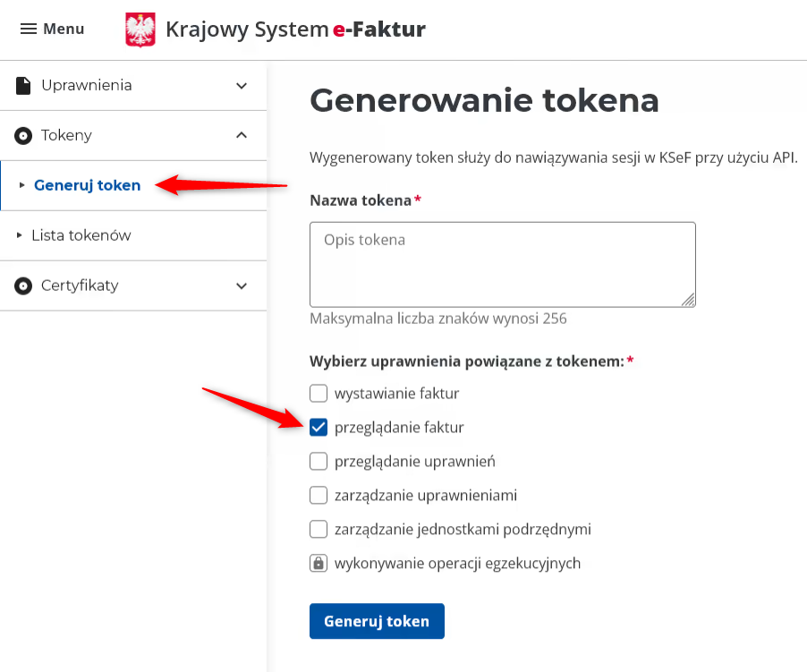The width and height of the screenshot is (807, 672).
Task: Click the Certyfikaty circle icon
Action: (23, 286)
